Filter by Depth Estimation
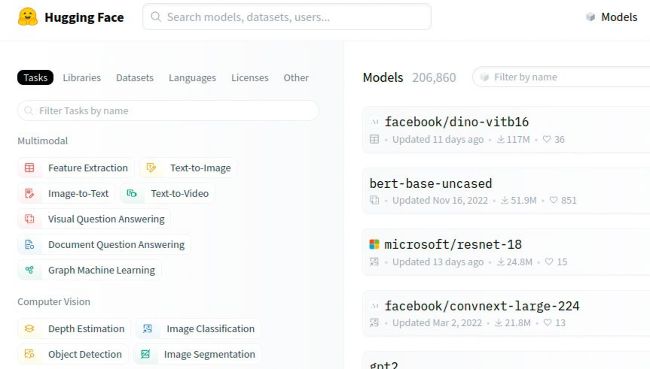This screenshot has height=369, width=650. pyautogui.click(x=74, y=329)
